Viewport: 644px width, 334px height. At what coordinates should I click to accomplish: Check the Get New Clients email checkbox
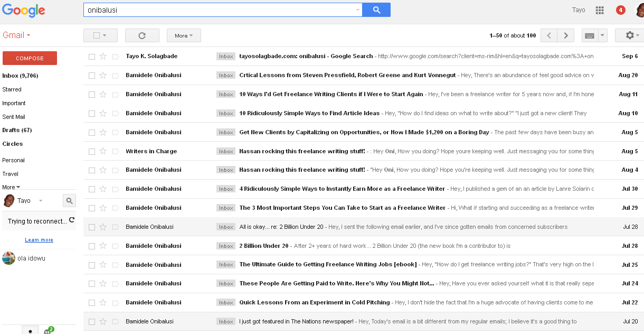(92, 132)
